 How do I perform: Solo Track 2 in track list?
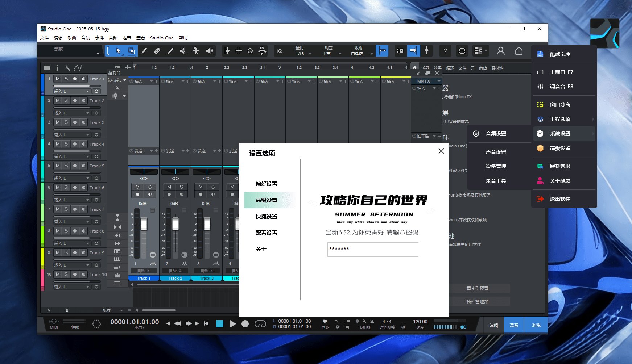point(66,100)
